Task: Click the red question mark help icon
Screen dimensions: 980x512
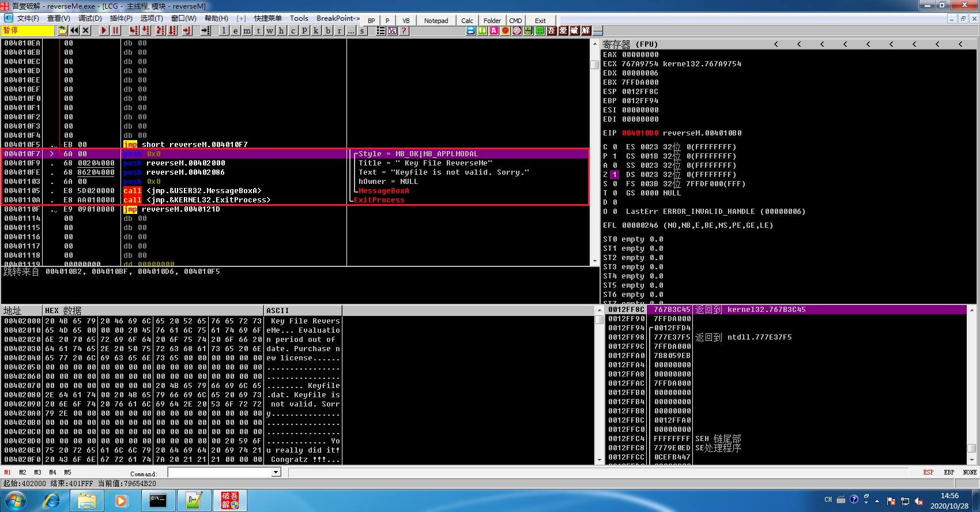Action: [x=404, y=31]
